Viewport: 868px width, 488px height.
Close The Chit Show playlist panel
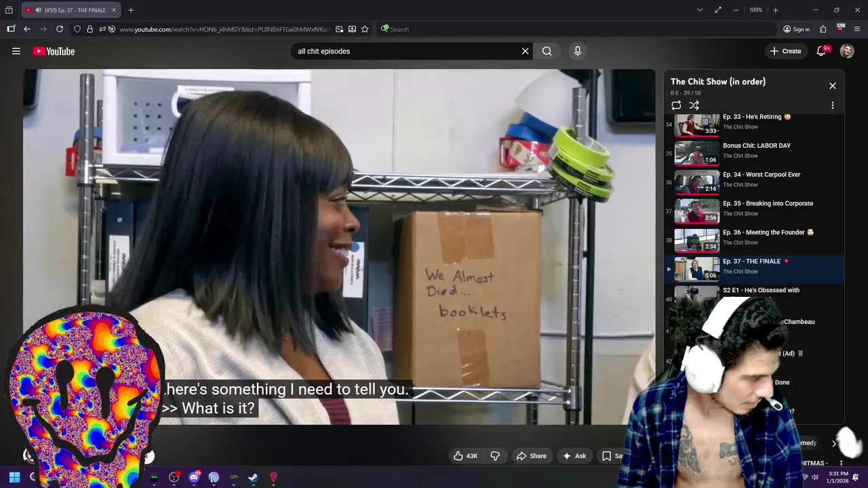pyautogui.click(x=833, y=86)
